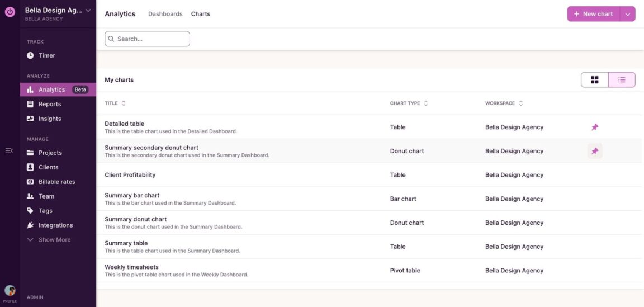Click the Billable rates dollar icon

[x=30, y=182]
